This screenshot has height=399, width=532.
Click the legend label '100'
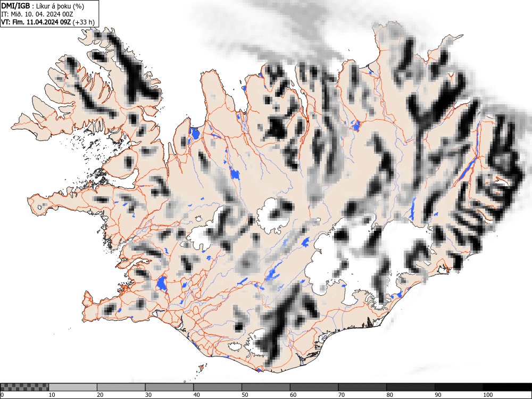pyautogui.click(x=487, y=395)
